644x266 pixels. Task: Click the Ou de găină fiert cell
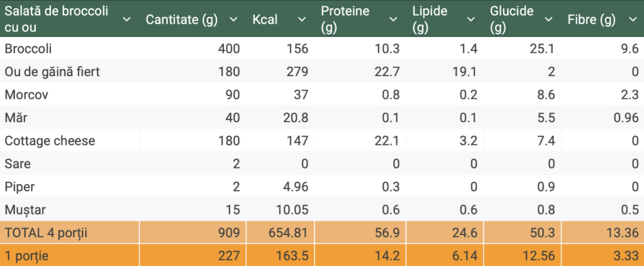pyautogui.click(x=52, y=72)
